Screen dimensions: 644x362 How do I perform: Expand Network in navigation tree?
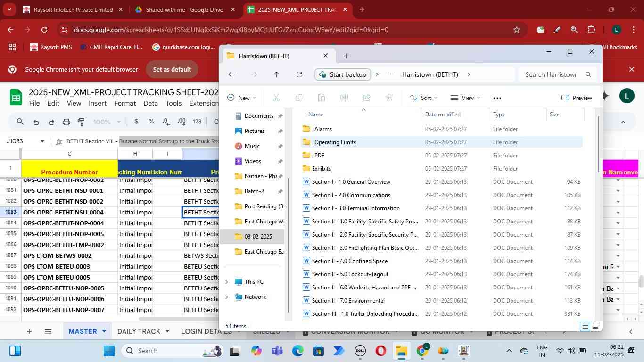coord(227,297)
